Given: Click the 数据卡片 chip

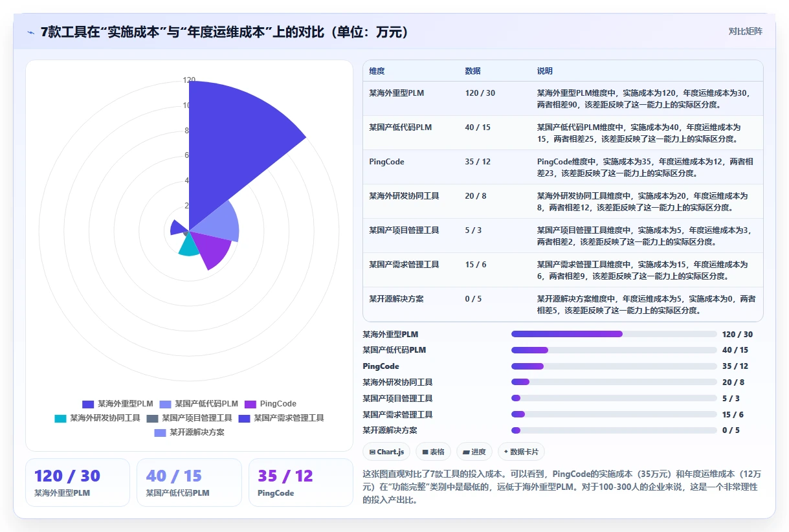Looking at the screenshot, I should coord(521,452).
